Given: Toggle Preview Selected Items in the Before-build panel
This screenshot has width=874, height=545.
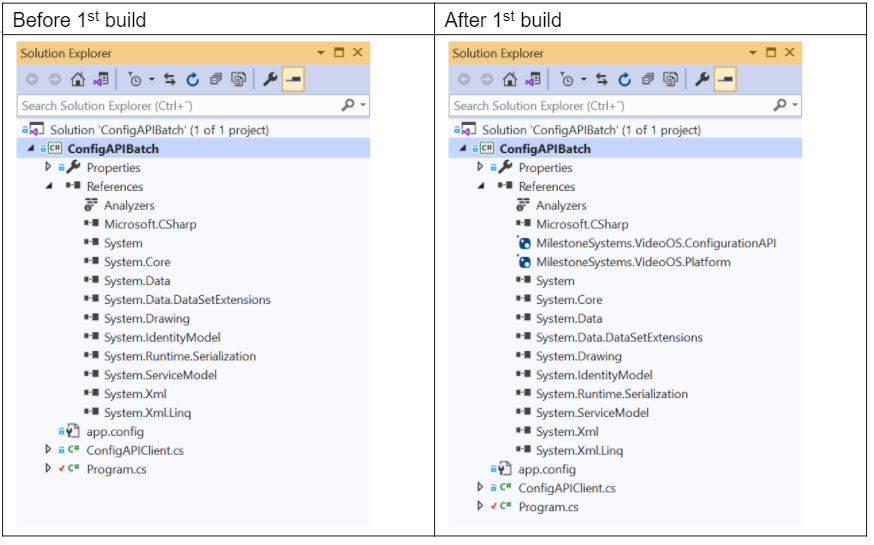Looking at the screenshot, I should (x=293, y=80).
